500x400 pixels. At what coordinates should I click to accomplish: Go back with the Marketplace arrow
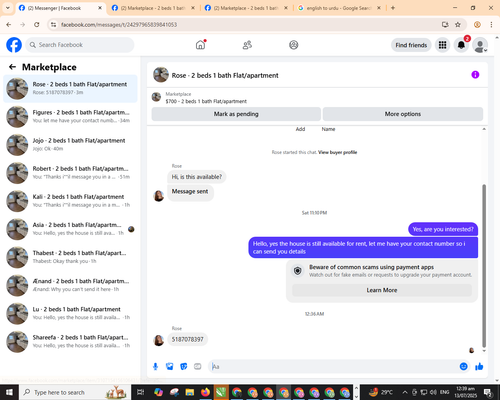(x=12, y=67)
